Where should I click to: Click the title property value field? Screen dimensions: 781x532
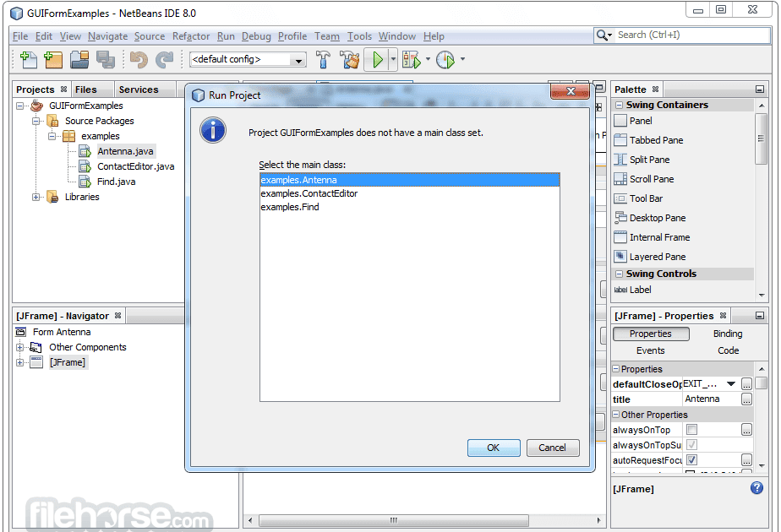[x=711, y=399]
